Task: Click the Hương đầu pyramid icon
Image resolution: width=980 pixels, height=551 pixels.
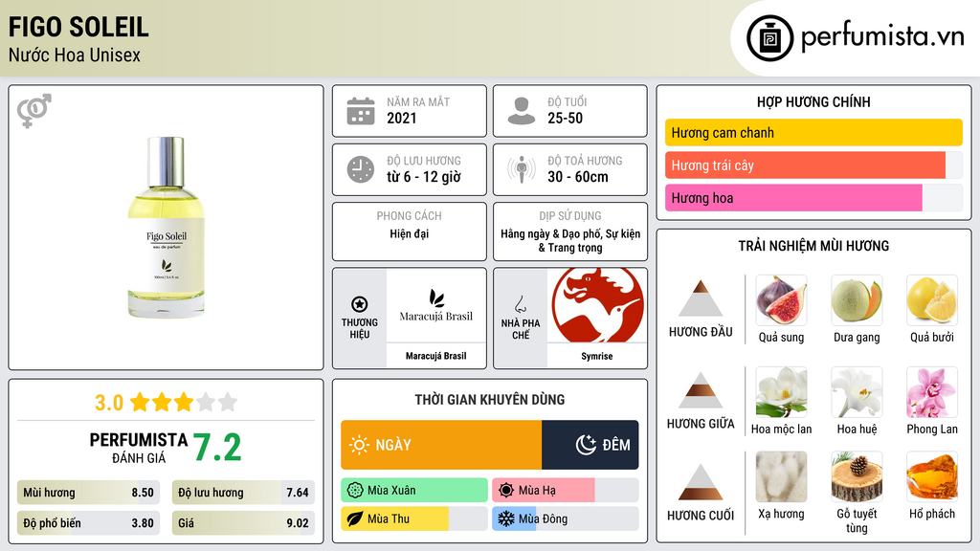Action: [x=701, y=298]
